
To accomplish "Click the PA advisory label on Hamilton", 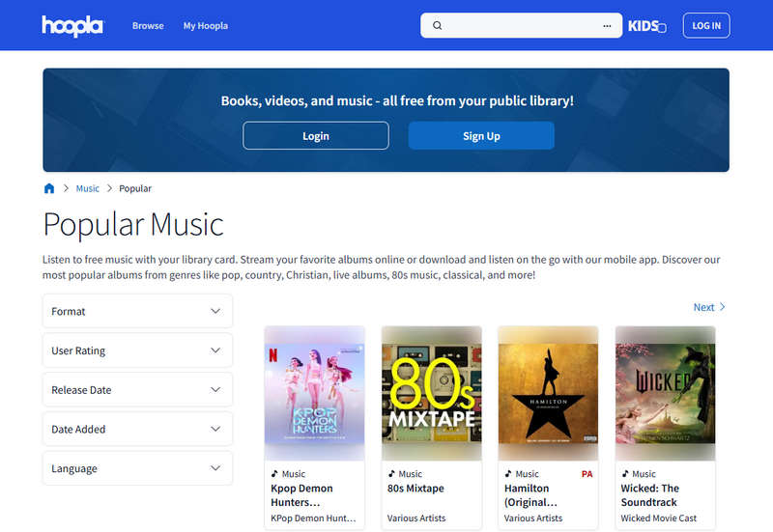I will [x=587, y=474].
